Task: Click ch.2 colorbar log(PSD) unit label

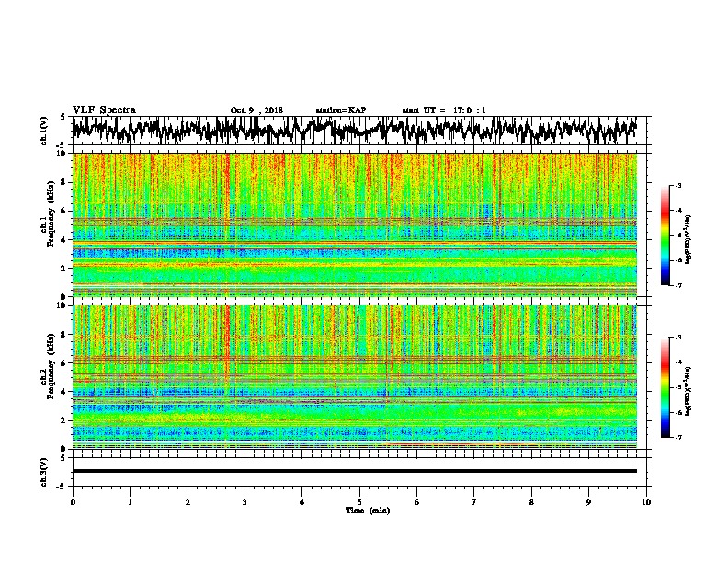Action: tap(688, 391)
